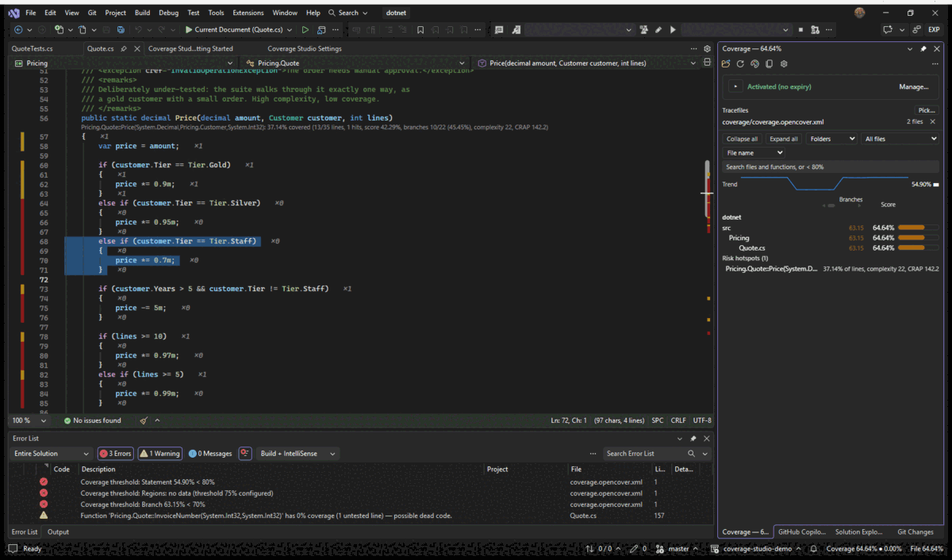Viewport: 952px width, 560px height.
Task: Click the notifications bell in status bar
Action: click(814, 548)
